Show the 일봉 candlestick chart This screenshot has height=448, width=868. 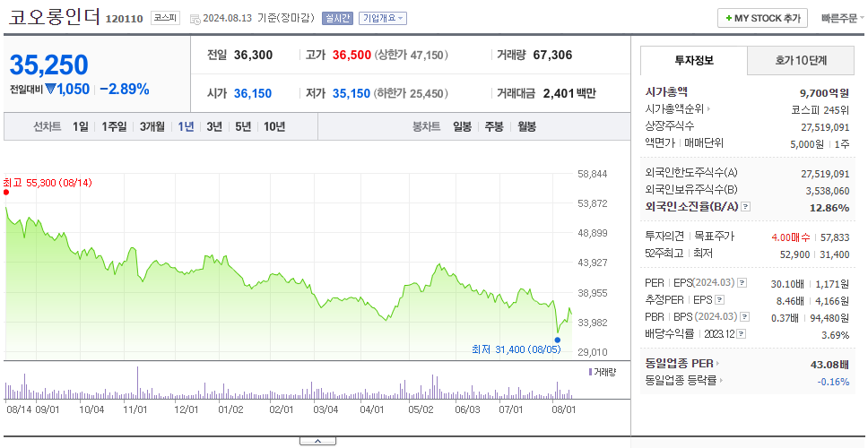tap(462, 126)
